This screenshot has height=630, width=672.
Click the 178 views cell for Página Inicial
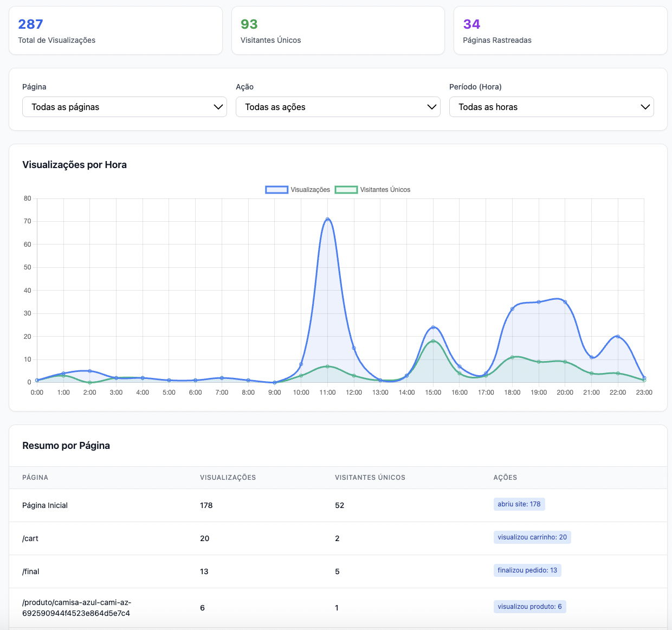point(206,505)
